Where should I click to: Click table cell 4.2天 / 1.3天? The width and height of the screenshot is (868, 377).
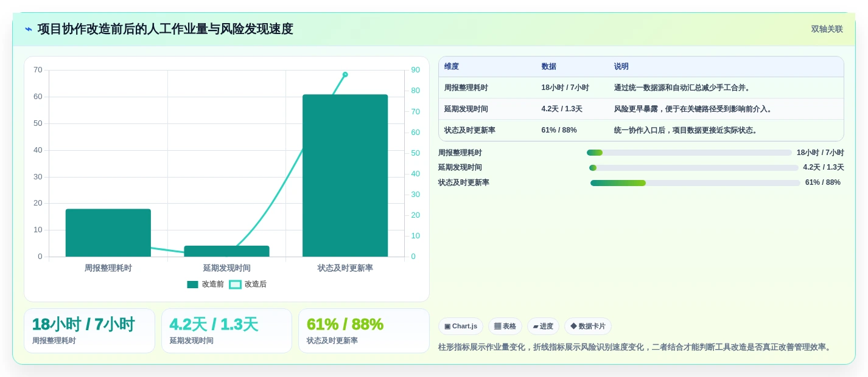[562, 109]
